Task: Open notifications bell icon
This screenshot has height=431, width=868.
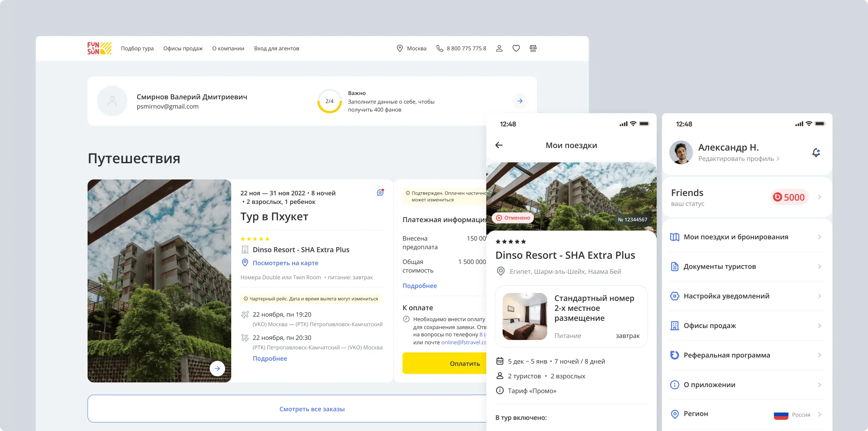Action: point(816,152)
